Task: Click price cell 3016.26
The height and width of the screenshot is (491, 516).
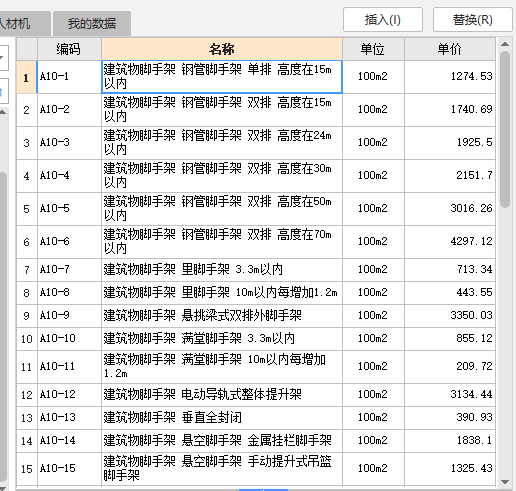Action: 450,209
